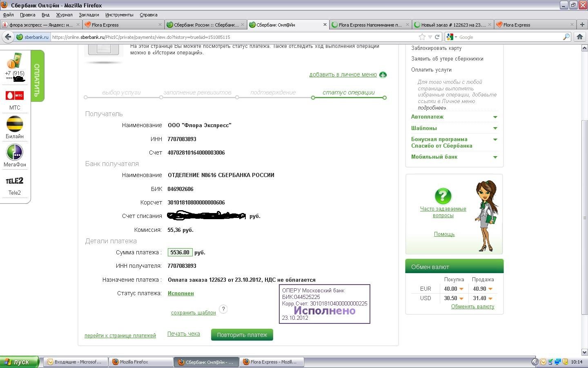Expand 'Бонусная программа Спасибо от Сбербанка'

pos(495,139)
